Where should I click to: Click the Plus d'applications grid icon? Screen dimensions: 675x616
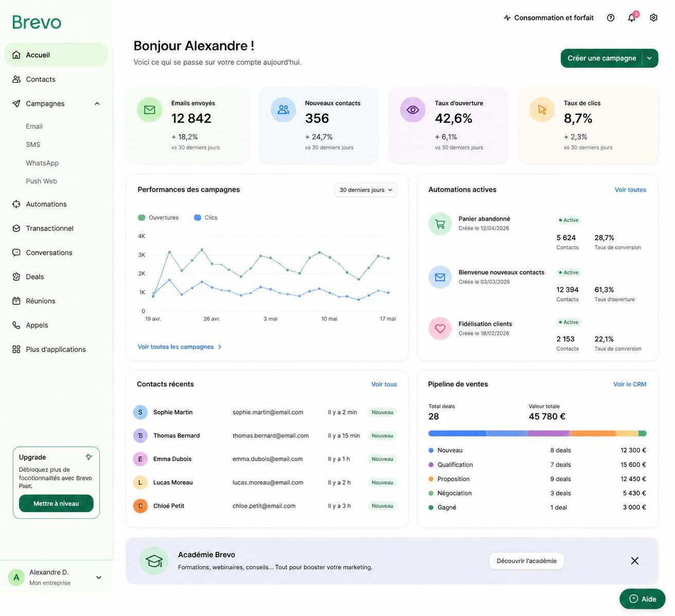coord(16,349)
